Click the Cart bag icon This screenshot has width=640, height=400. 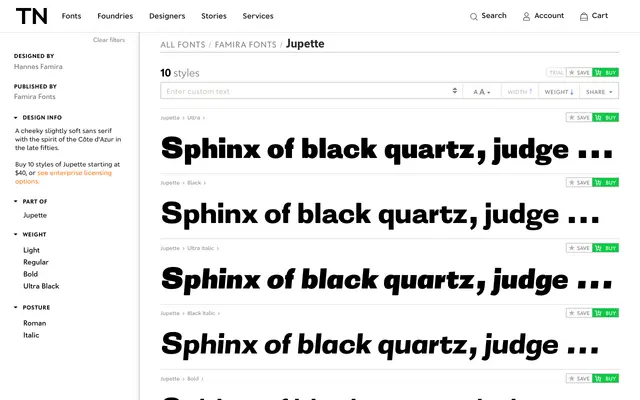[584, 17]
